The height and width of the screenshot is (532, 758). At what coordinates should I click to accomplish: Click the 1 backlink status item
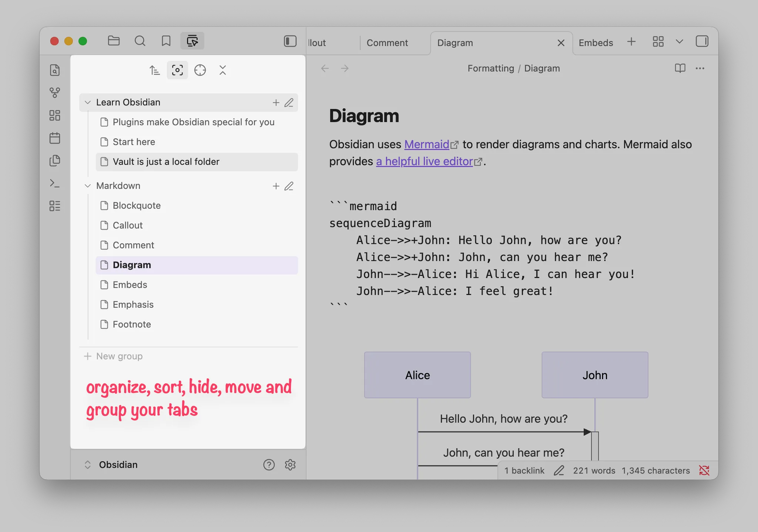click(524, 471)
